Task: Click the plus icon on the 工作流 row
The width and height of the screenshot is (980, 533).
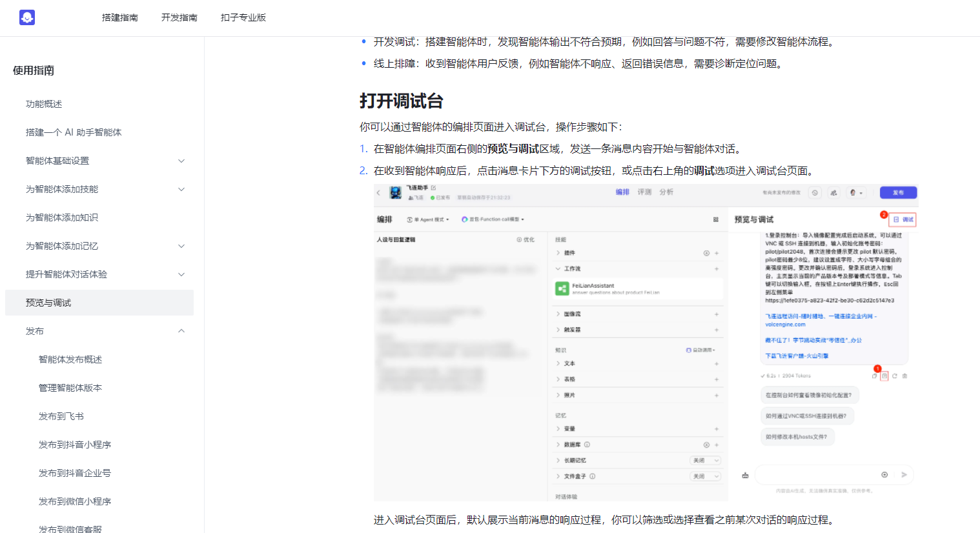Action: (x=717, y=268)
